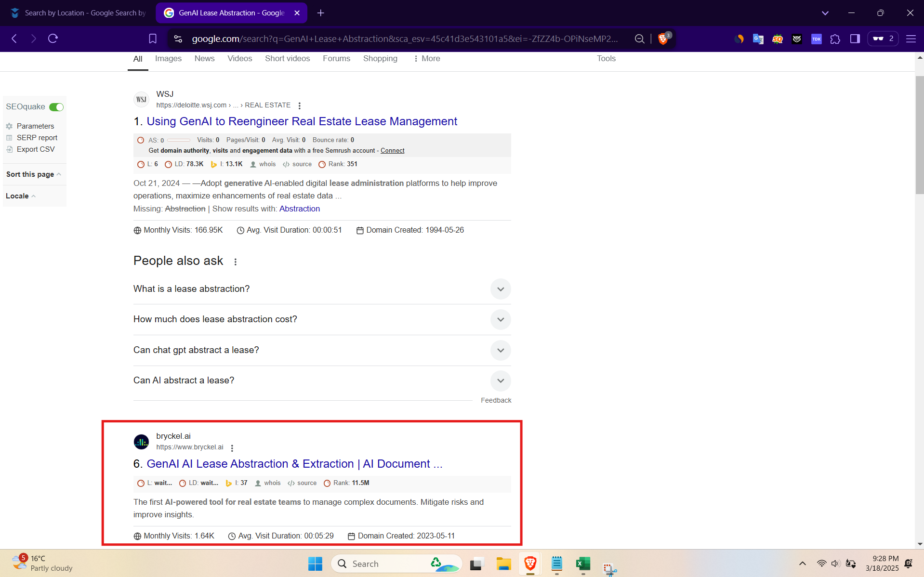Expand the Locale dropdown
924x577 pixels.
tap(21, 196)
